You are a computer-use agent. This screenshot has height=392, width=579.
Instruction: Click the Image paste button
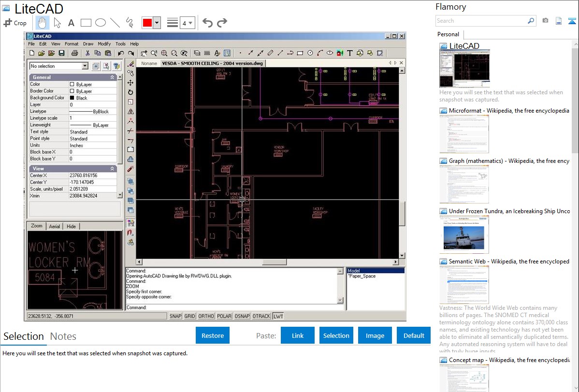(375, 335)
